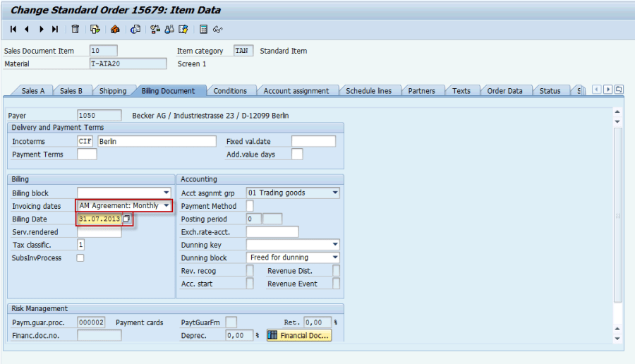The height and width of the screenshot is (364, 635).
Task: Open the Status tab
Action: point(550,91)
